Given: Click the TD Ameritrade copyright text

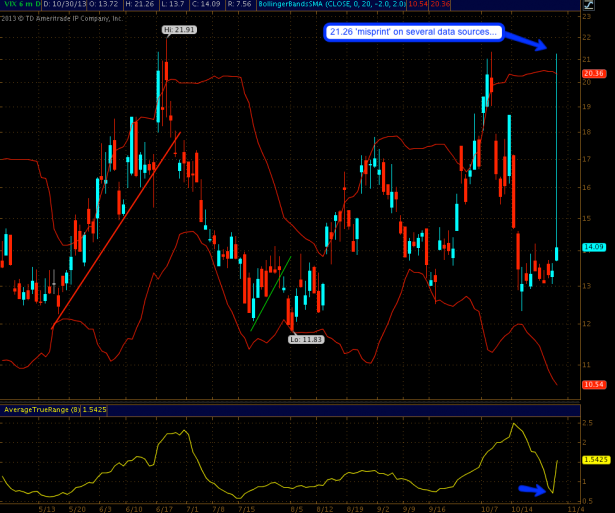Looking at the screenshot, I should [x=62, y=18].
